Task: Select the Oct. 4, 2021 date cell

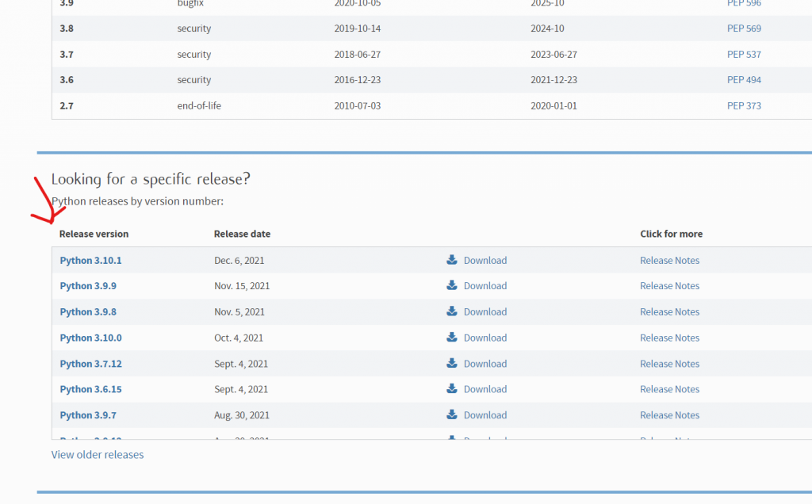Action: tap(239, 338)
